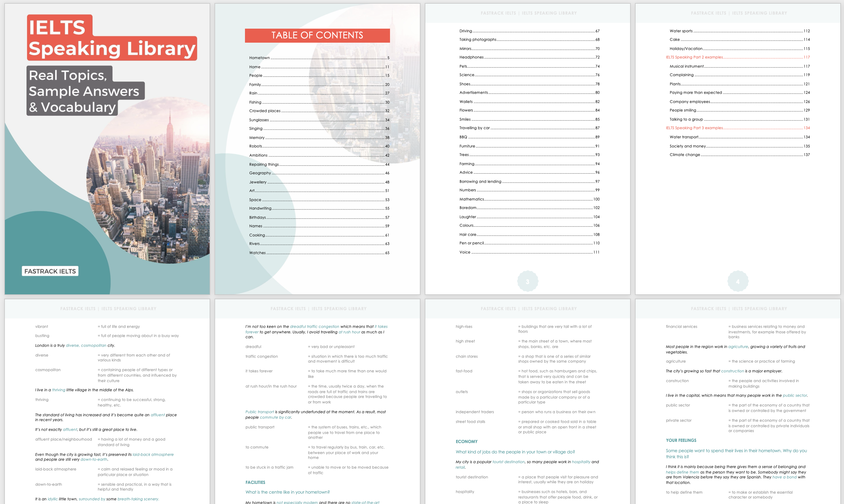Select the Water sports contents row
Image resolution: width=844 pixels, height=504 pixels.
(x=739, y=31)
